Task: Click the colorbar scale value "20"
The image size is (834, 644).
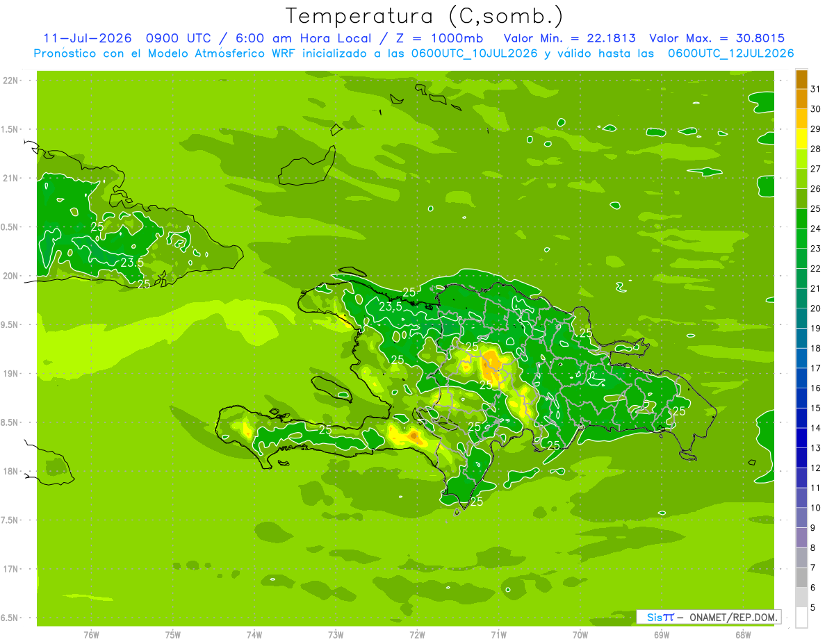Action: [815, 308]
